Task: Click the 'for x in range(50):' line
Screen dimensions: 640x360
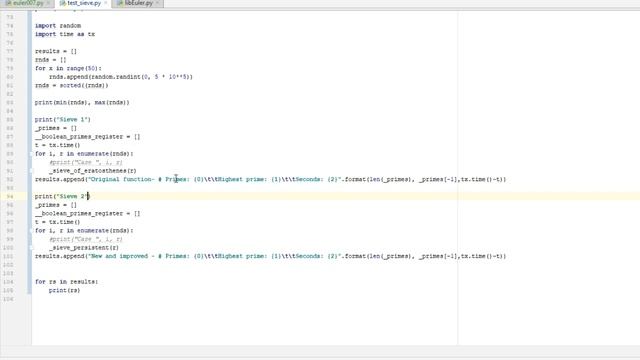Action: tap(68, 68)
